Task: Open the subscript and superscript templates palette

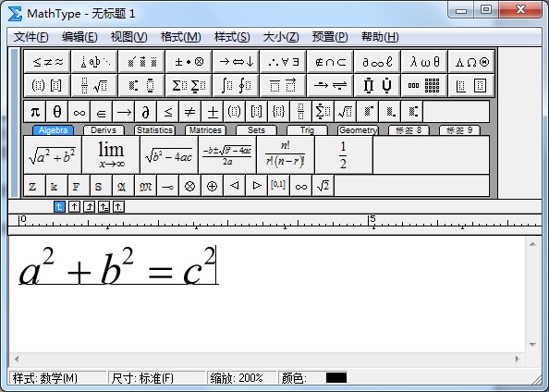Action: (141, 85)
